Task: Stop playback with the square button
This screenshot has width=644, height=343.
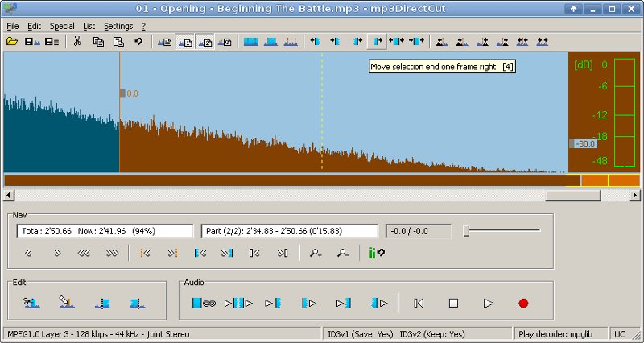Action: coord(453,304)
